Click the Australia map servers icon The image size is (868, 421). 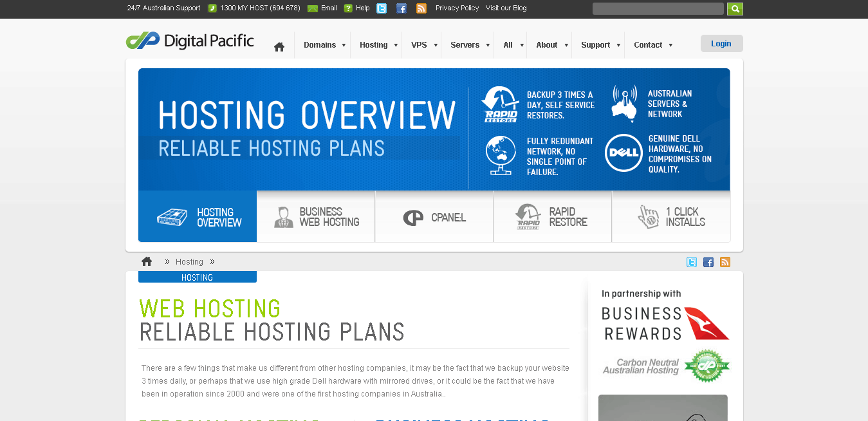tap(624, 103)
